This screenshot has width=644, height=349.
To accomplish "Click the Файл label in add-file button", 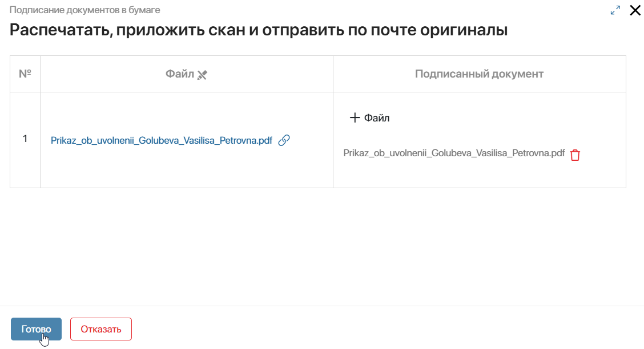I will [x=377, y=117].
